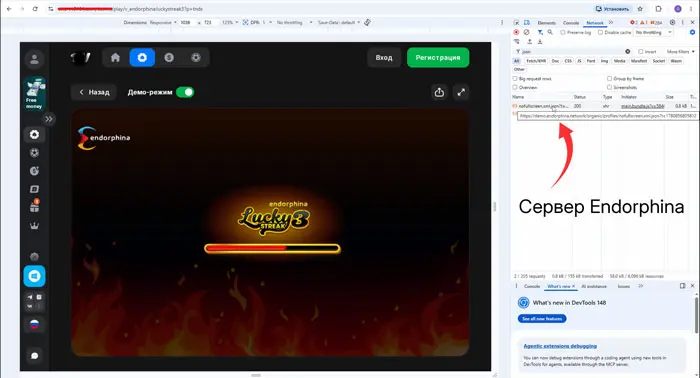Clear the network log
This screenshot has height=378, width=700.
pyautogui.click(x=527, y=32)
